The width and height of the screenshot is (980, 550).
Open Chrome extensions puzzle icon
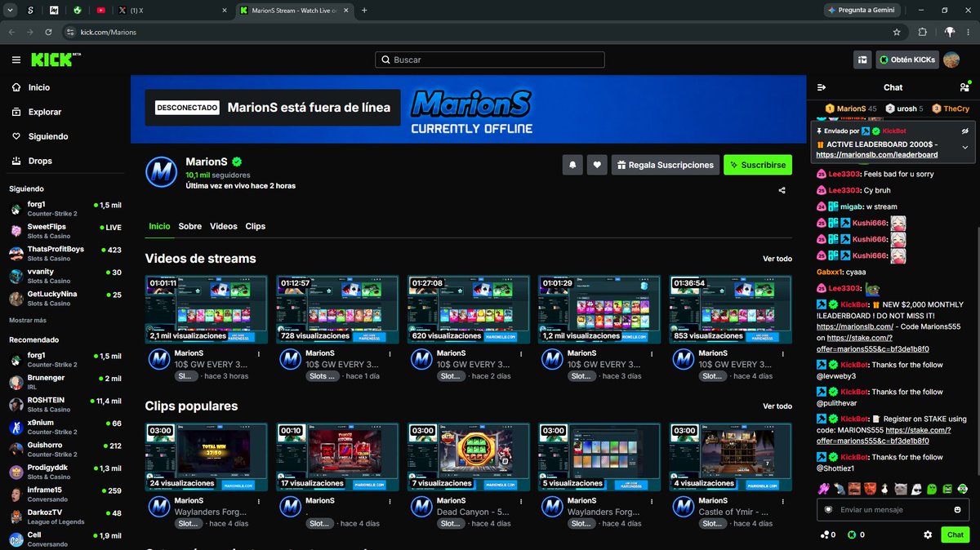click(923, 32)
